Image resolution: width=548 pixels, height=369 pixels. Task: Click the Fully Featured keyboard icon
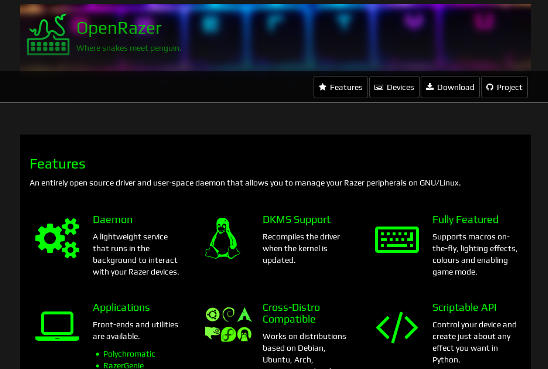click(397, 240)
